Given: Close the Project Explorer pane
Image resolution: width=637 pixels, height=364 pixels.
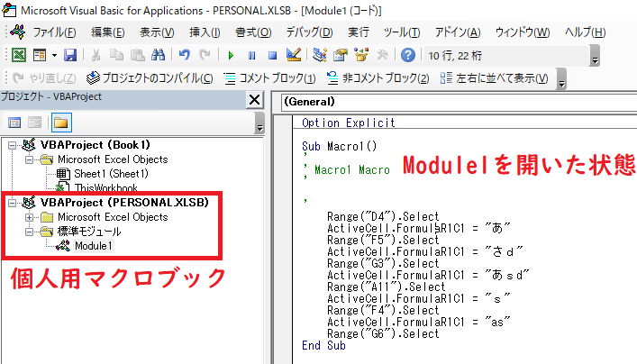Looking at the screenshot, I should click(255, 99).
